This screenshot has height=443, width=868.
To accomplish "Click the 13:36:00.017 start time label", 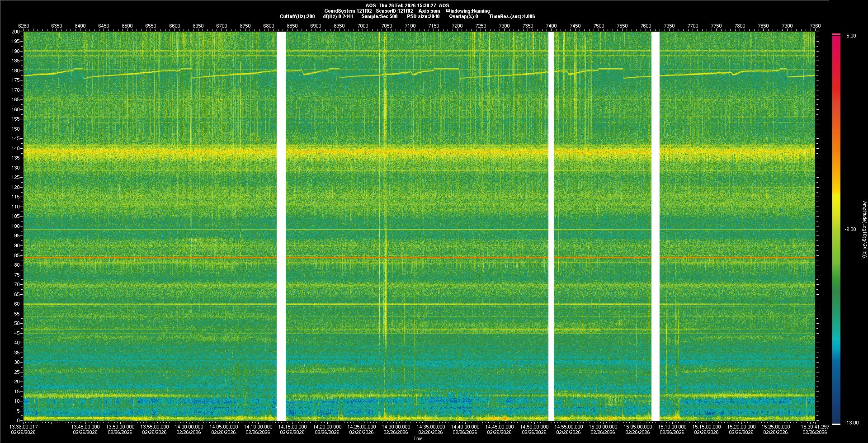I will pyautogui.click(x=24, y=427).
